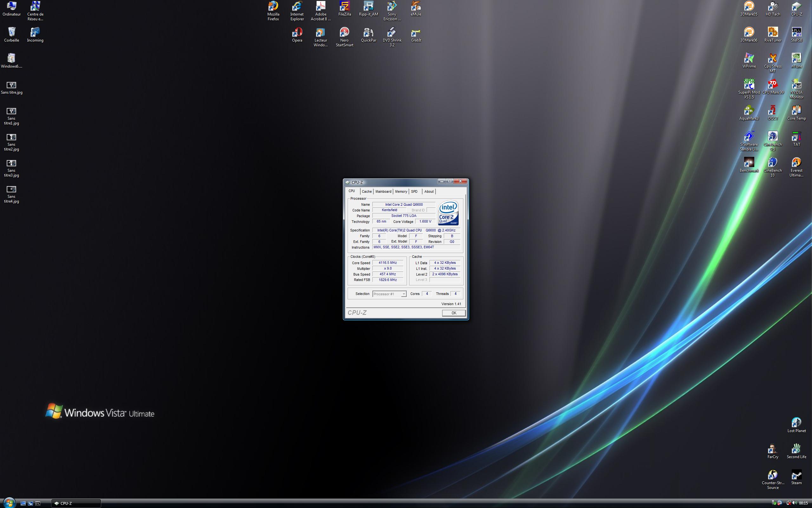This screenshot has height=508, width=812.
Task: Open the Ordinateur desktop icon
Action: click(x=11, y=9)
